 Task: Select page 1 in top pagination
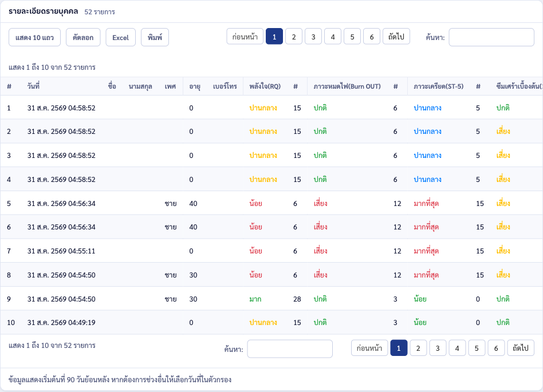(x=274, y=37)
